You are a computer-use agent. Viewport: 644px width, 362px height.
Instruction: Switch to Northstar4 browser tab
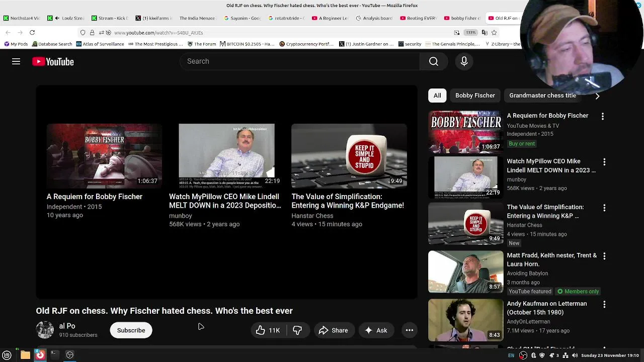pos(22,18)
